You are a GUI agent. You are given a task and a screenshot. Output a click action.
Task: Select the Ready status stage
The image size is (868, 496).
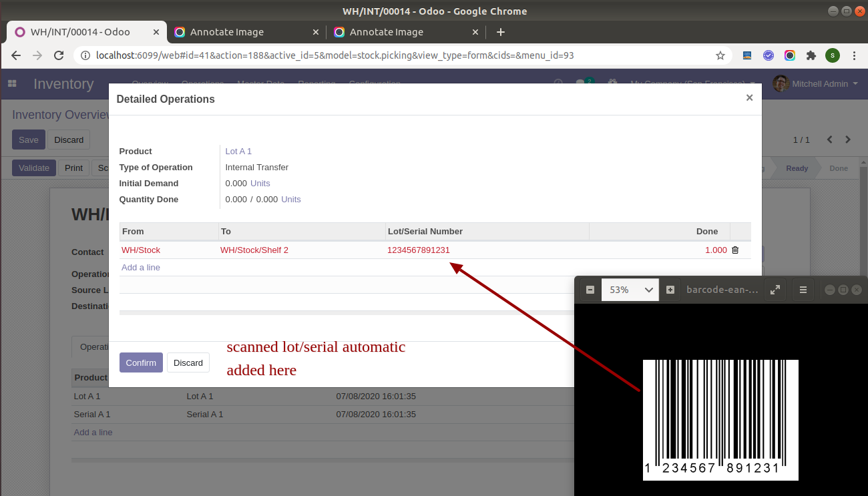(x=797, y=168)
